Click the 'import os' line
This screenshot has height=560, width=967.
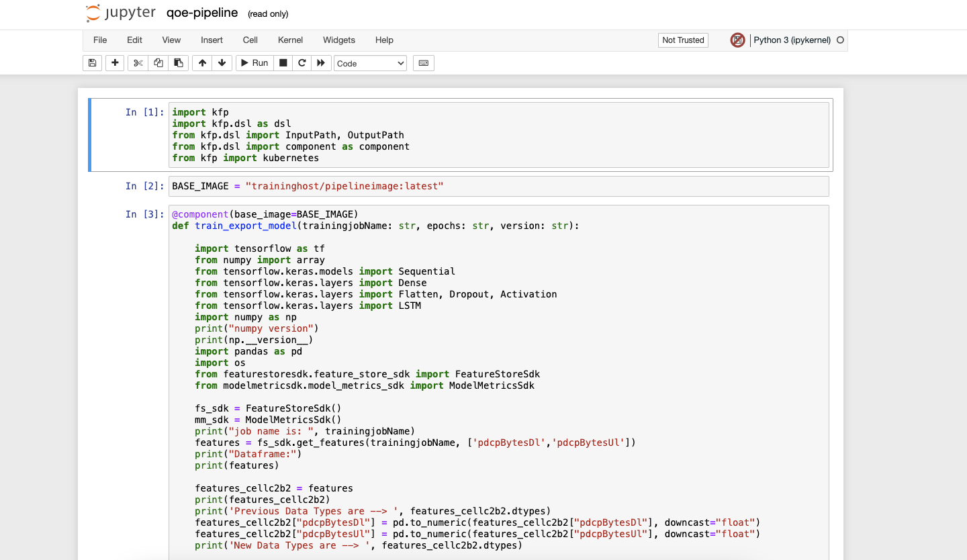click(x=220, y=363)
